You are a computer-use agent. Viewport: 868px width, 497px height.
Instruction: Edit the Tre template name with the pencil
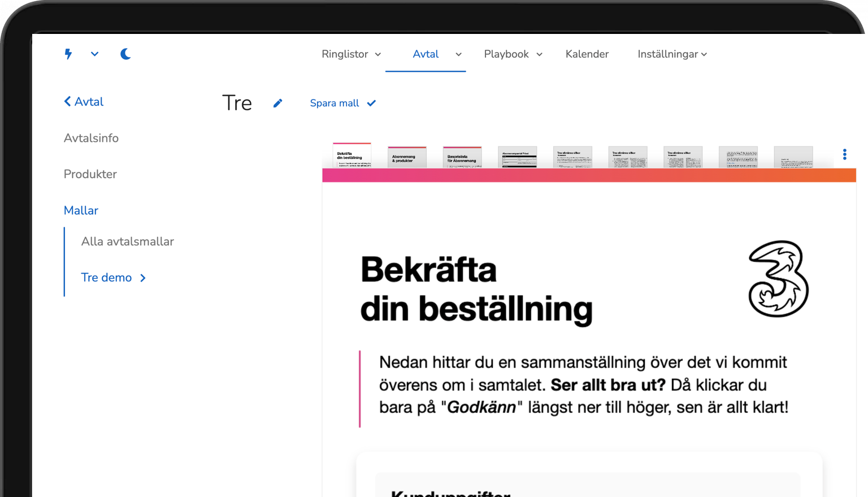[277, 103]
